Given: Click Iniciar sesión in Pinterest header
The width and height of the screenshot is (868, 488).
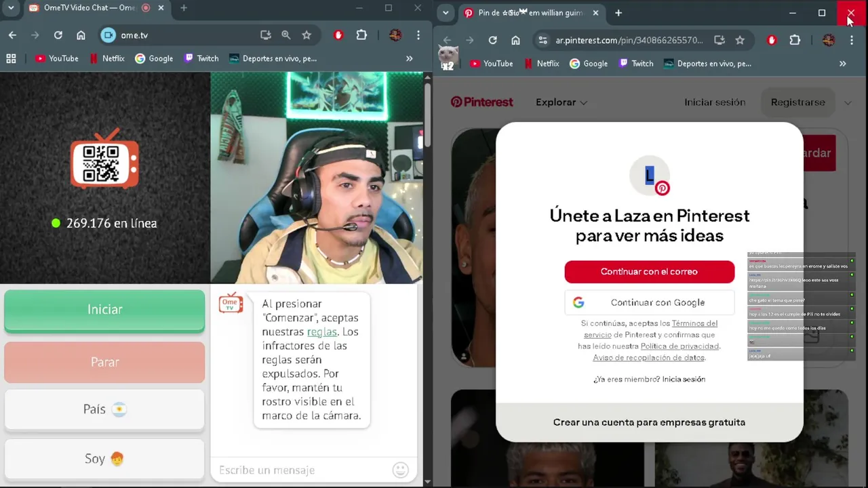Looking at the screenshot, I should [715, 102].
